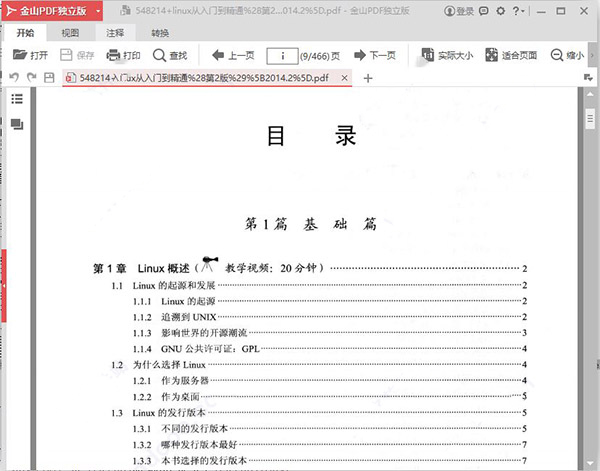Click 1.1.3 影响世界的开源潮流 entry
Image resolution: width=600 pixels, height=471 pixels.
pos(330,333)
